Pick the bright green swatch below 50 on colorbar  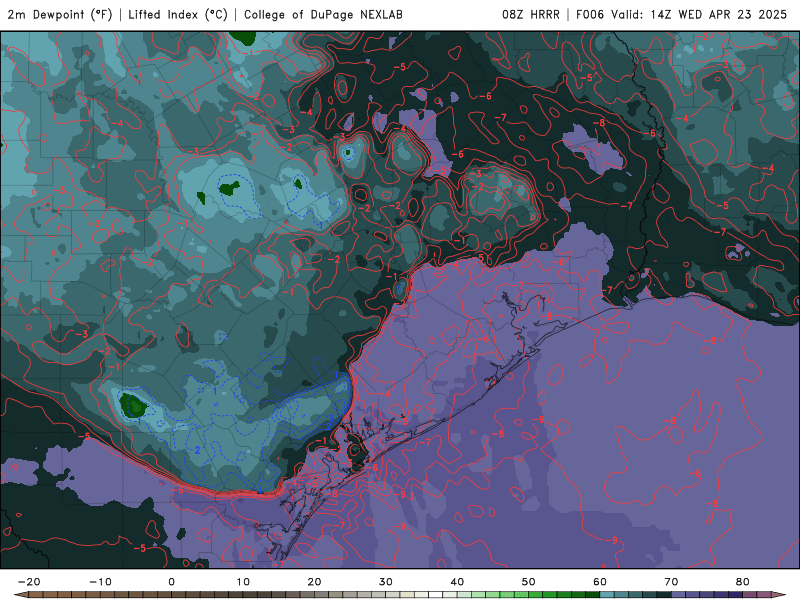(536, 595)
